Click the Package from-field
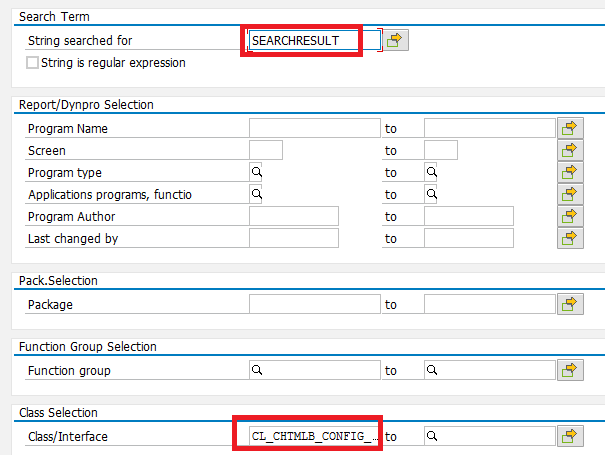 point(315,304)
